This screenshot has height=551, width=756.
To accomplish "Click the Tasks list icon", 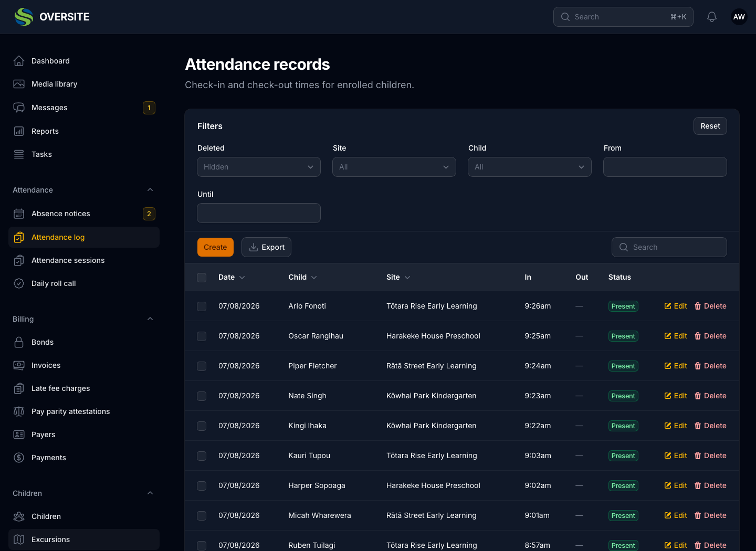I will pyautogui.click(x=19, y=154).
